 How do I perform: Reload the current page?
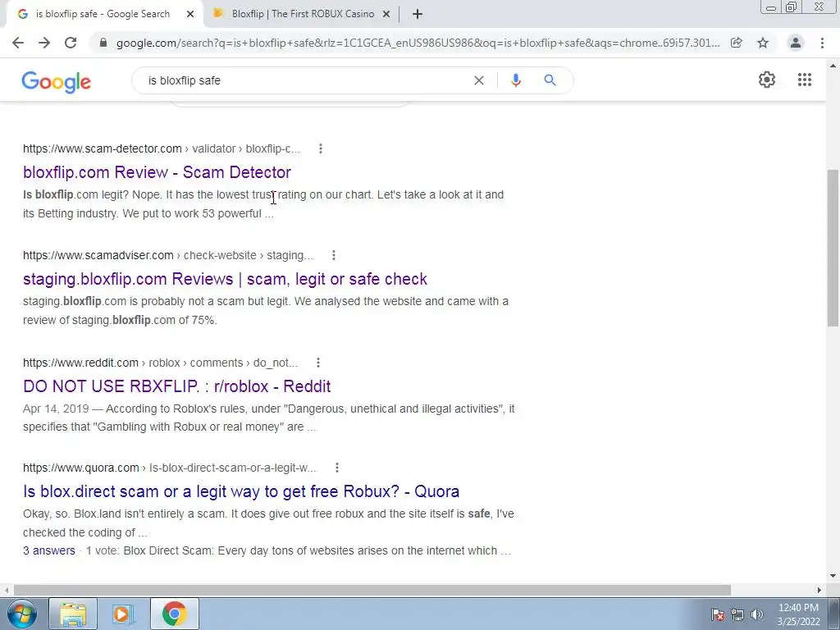[71, 43]
